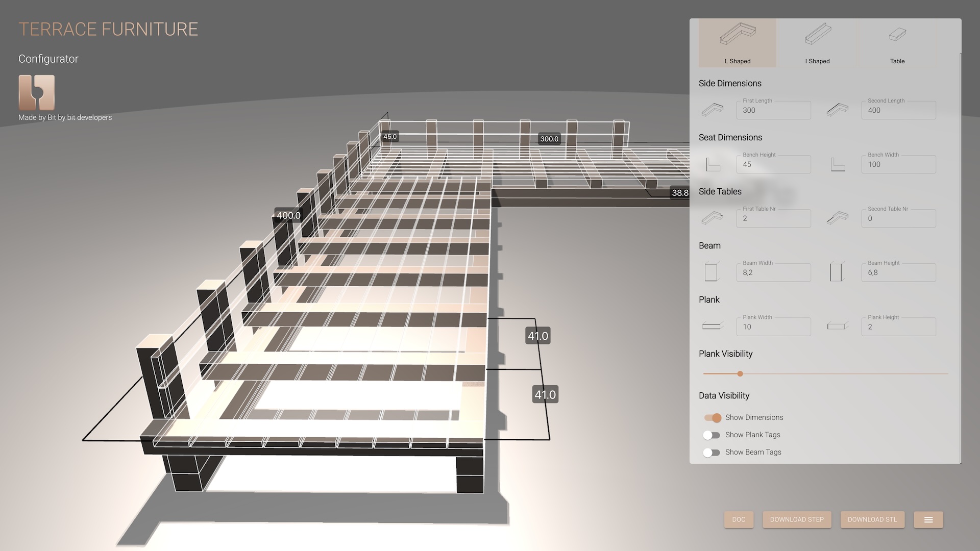Click the 300.0 dimension label

click(x=549, y=139)
